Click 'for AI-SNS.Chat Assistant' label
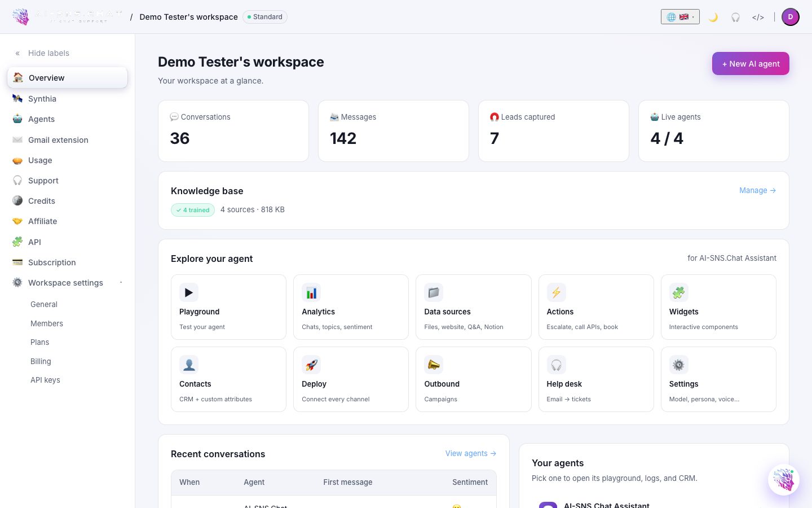Screen dimensions: 812x508 coord(732,258)
